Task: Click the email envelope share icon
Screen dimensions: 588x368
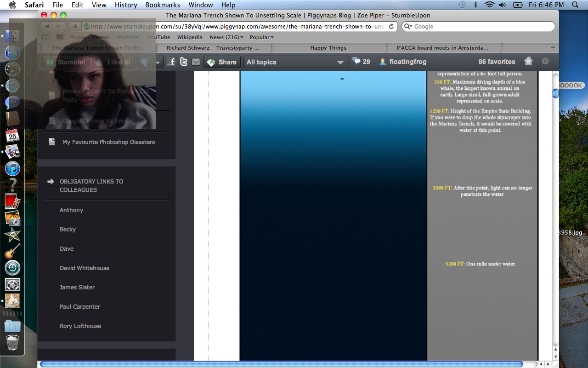Action: [x=196, y=62]
